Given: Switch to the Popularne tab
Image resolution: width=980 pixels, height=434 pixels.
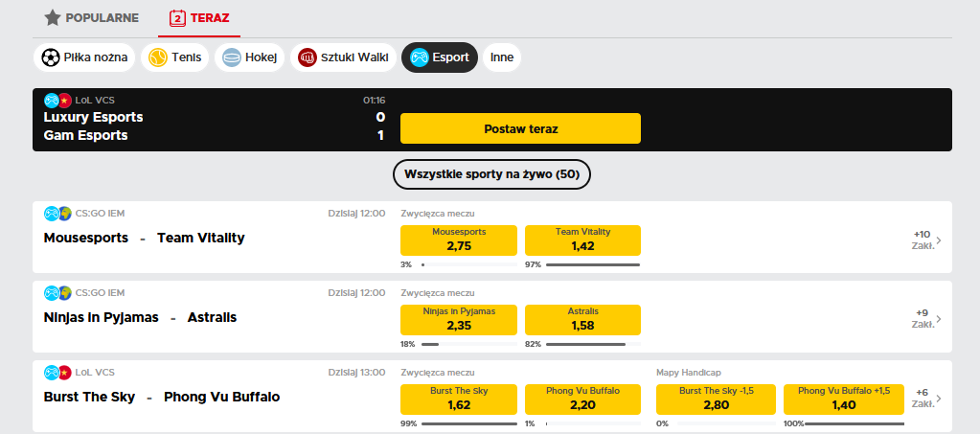Looking at the screenshot, I should tap(102, 17).
